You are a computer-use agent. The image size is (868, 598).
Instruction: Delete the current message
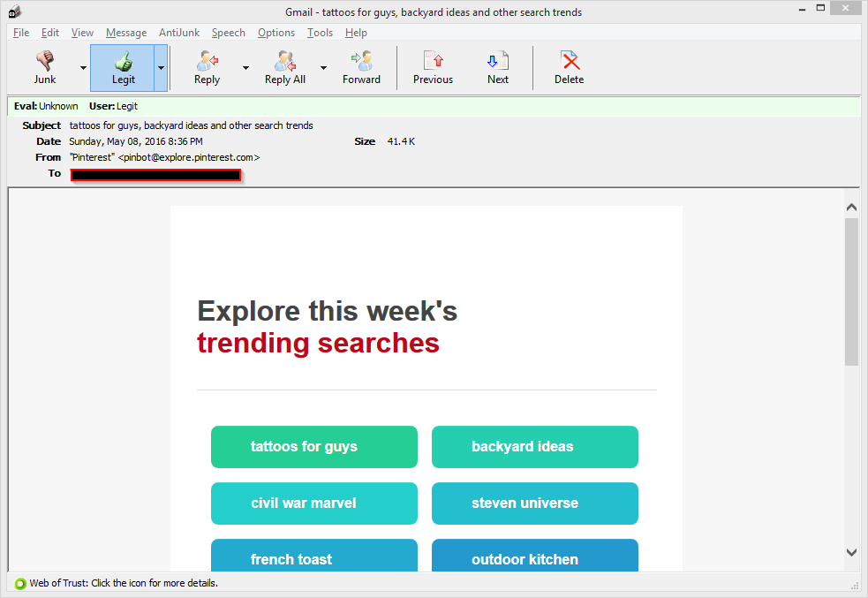[569, 67]
